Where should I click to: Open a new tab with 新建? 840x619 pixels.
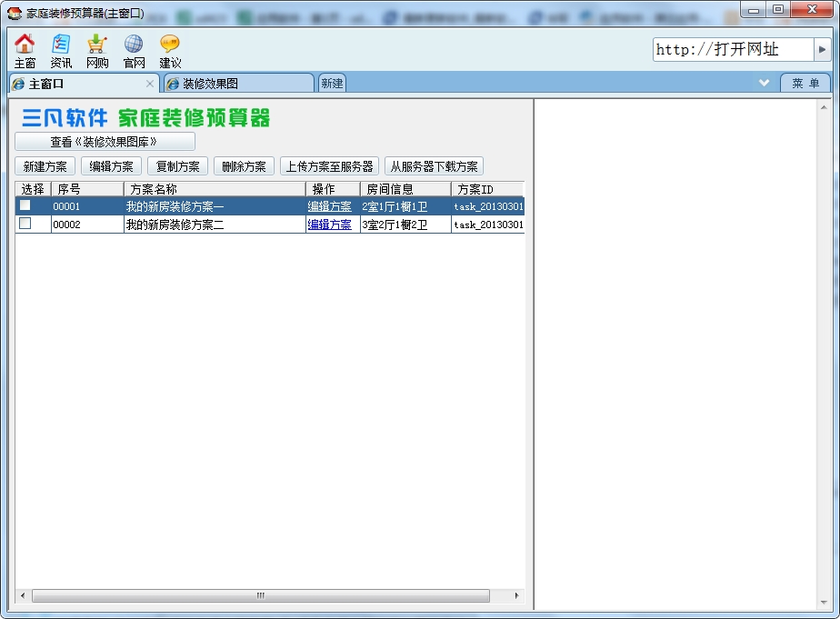332,84
